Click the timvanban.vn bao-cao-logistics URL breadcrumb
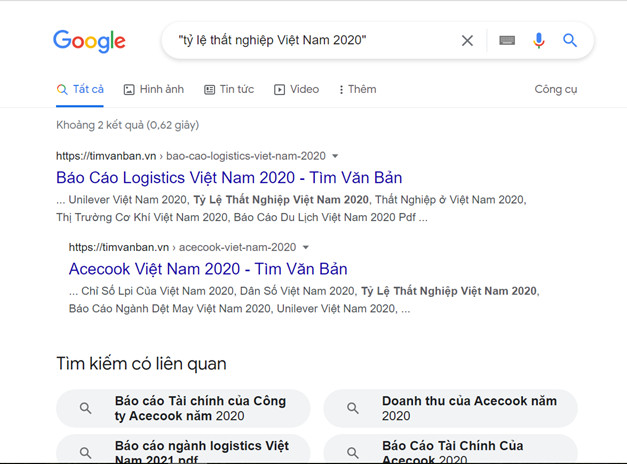 [x=191, y=156]
